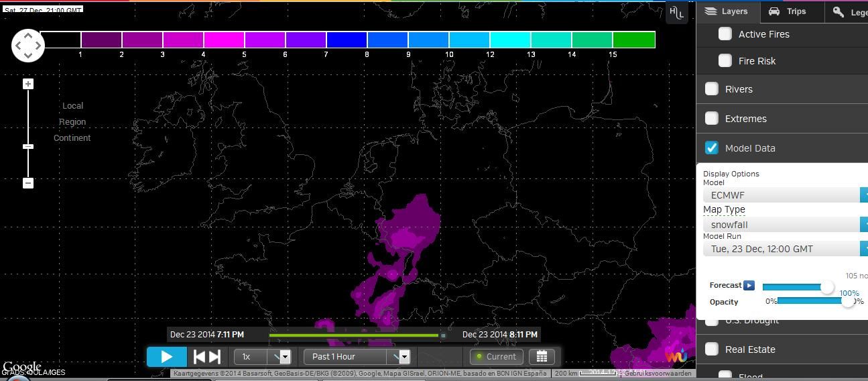
Task: Toggle the H/L pressure systems icon
Action: [x=677, y=12]
